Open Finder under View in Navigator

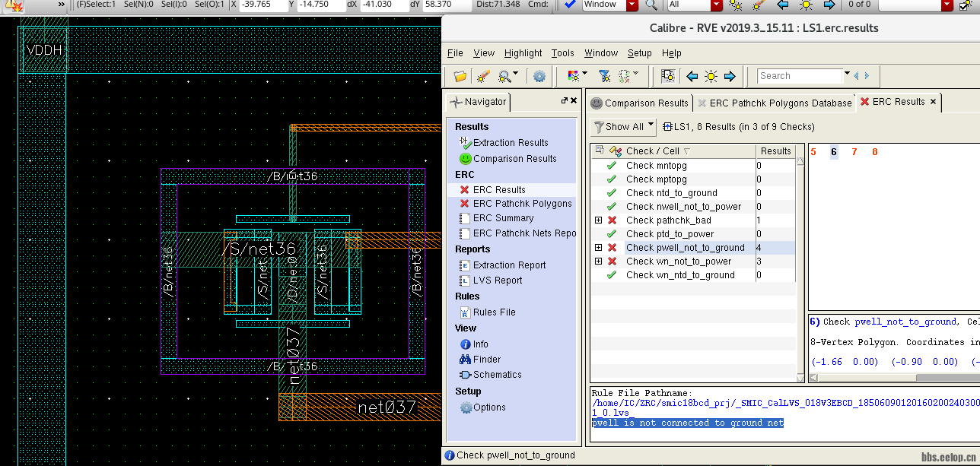click(480, 360)
